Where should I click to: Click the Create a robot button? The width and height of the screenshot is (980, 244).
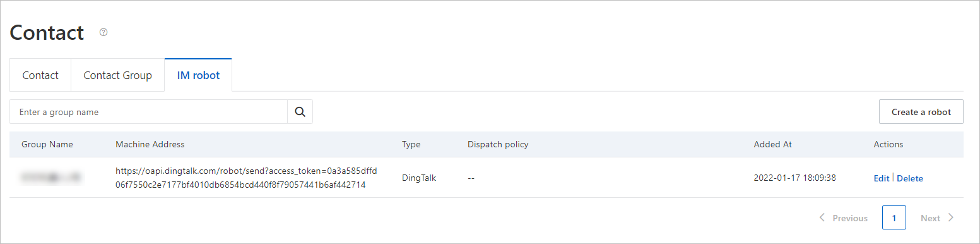coord(921,112)
